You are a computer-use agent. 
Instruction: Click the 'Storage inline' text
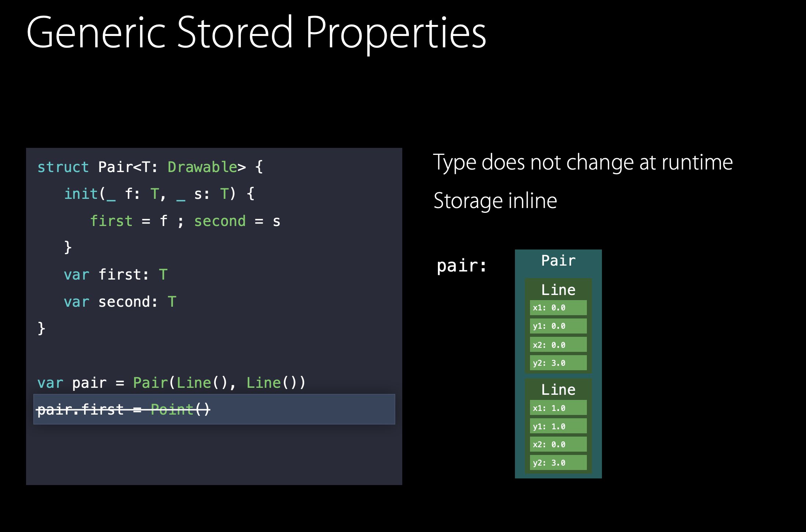pyautogui.click(x=495, y=201)
